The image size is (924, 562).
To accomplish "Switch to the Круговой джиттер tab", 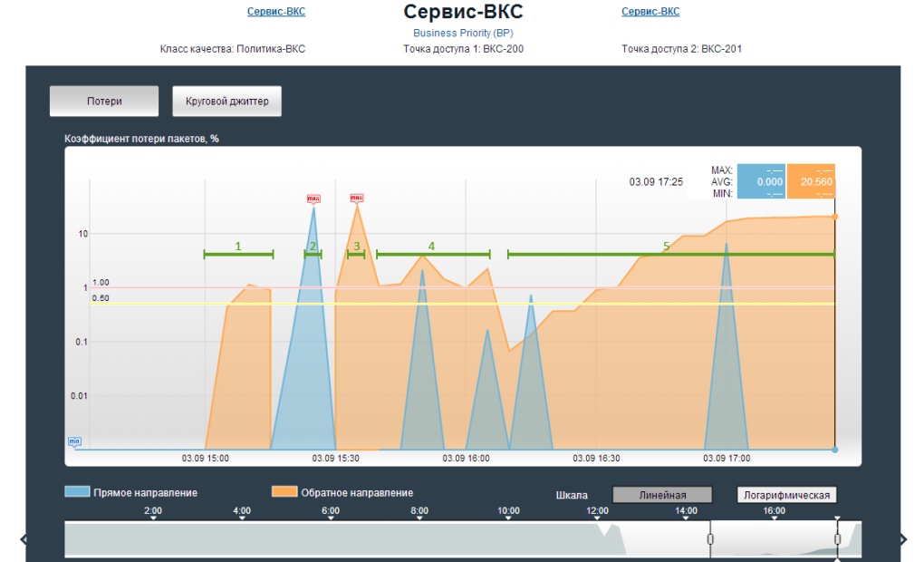I will point(226,102).
